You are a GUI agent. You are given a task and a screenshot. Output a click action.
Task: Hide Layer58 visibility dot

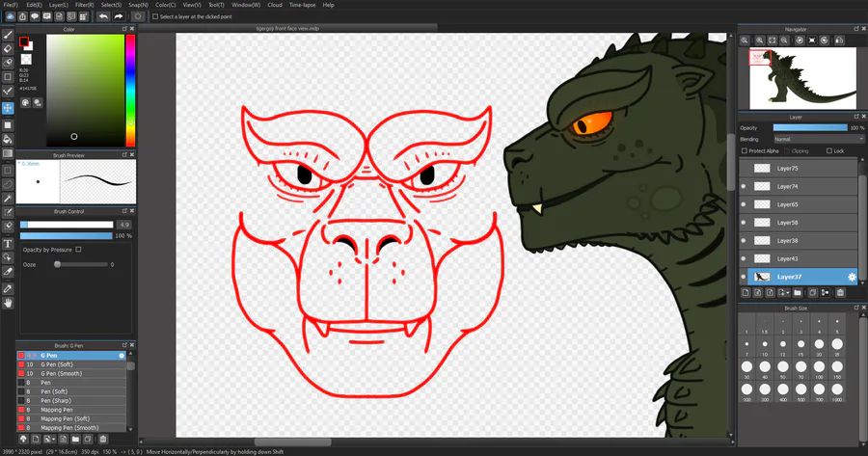click(x=744, y=223)
